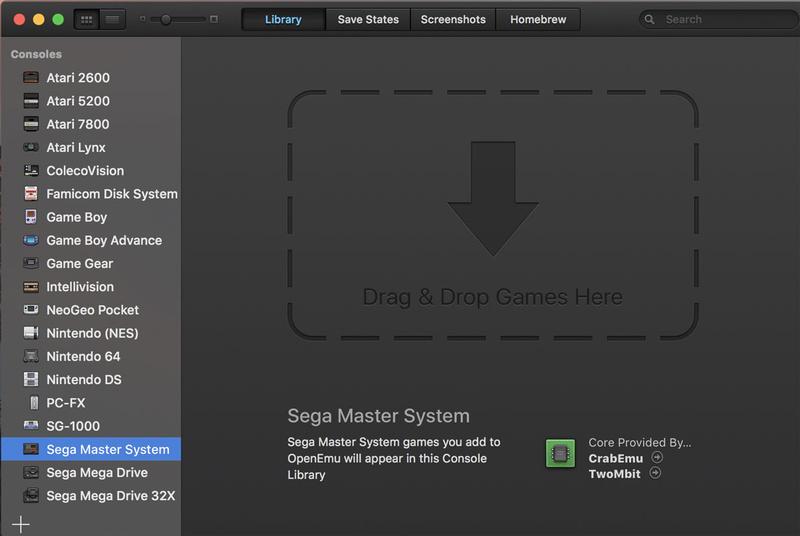Image resolution: width=800 pixels, height=536 pixels.
Task: Click the PC-FX tower icon
Action: [x=34, y=402]
